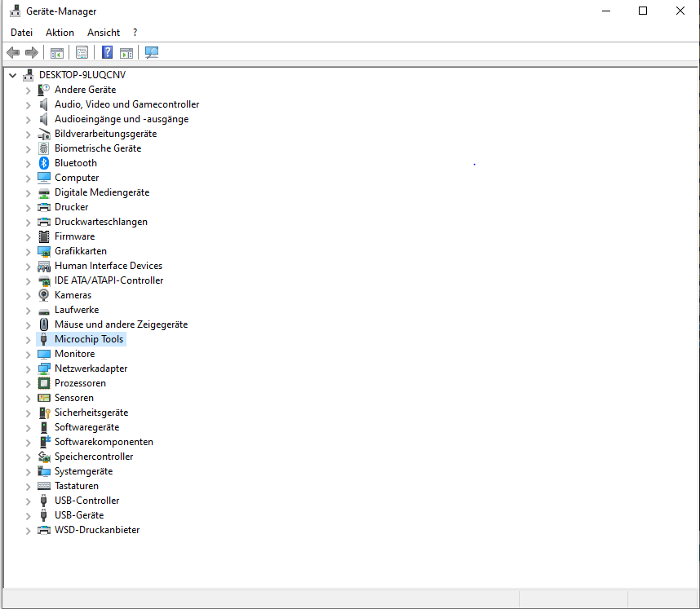700x609 pixels.
Task: Click the Mäuse und andere Zeigegeräte icon
Action: click(x=44, y=324)
